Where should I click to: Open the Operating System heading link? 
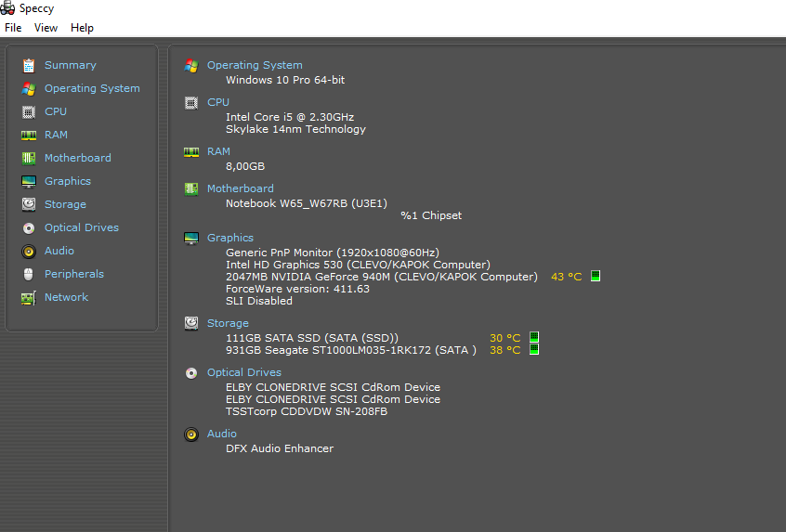[255, 65]
